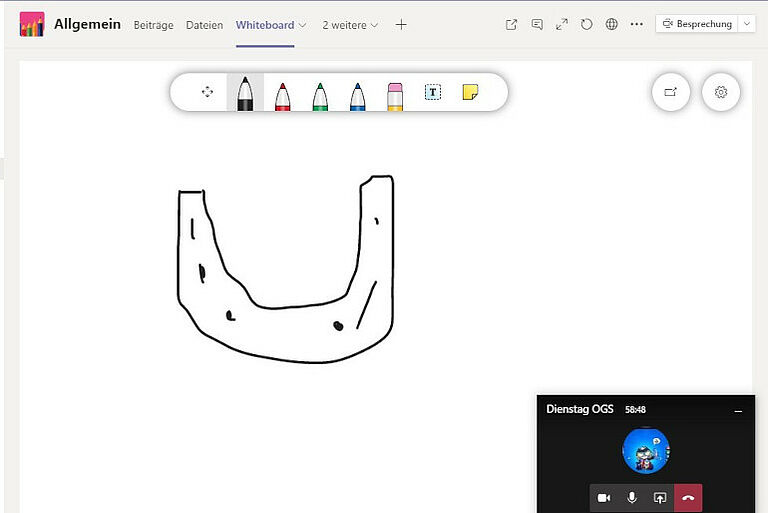Hang up the Dienstag OGS call
The height and width of the screenshot is (513, 768).
[x=688, y=498]
